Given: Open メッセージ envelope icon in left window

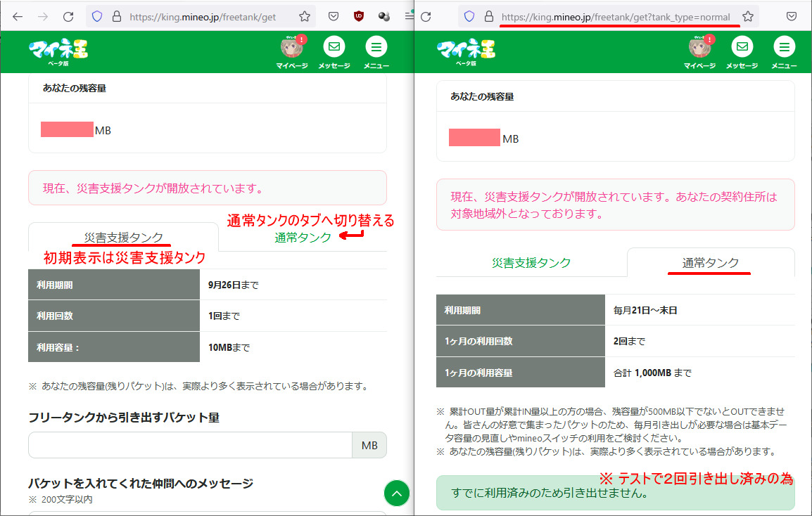Looking at the screenshot, I should coord(334,48).
